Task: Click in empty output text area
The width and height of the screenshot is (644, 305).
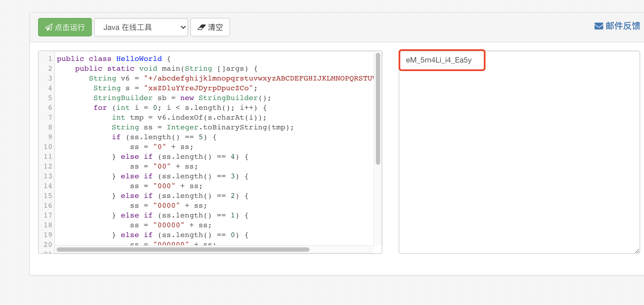Action: tap(519, 163)
